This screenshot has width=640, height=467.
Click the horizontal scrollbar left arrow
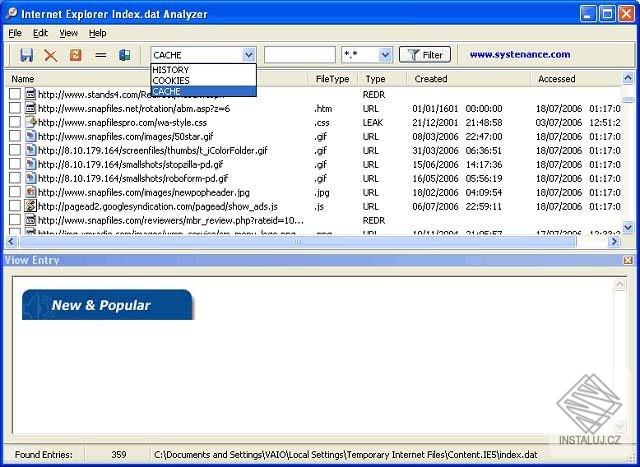(x=11, y=242)
